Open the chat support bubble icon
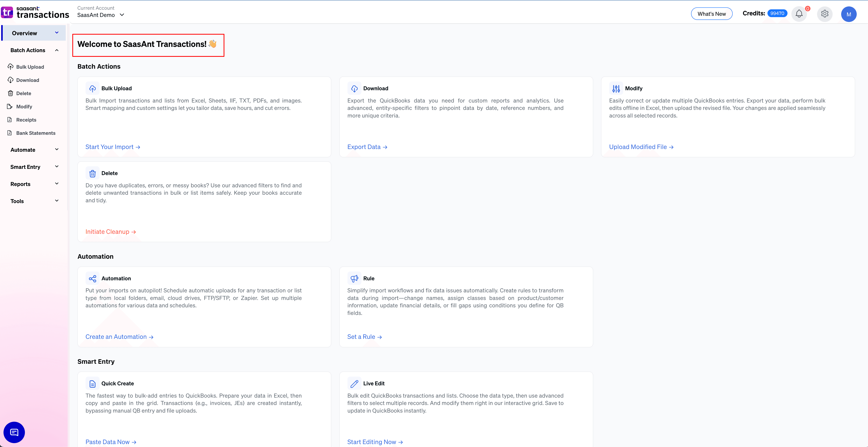Screen dimensions: 868x447 (14, 432)
